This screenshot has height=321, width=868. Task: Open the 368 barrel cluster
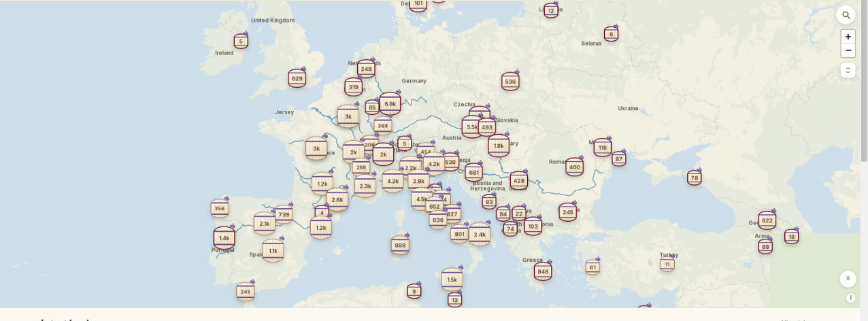382,125
